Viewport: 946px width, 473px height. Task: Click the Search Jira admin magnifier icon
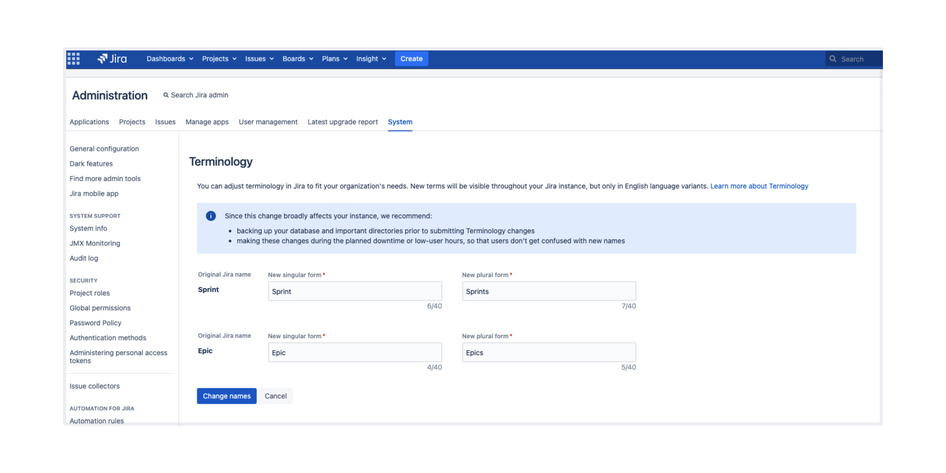(x=166, y=95)
